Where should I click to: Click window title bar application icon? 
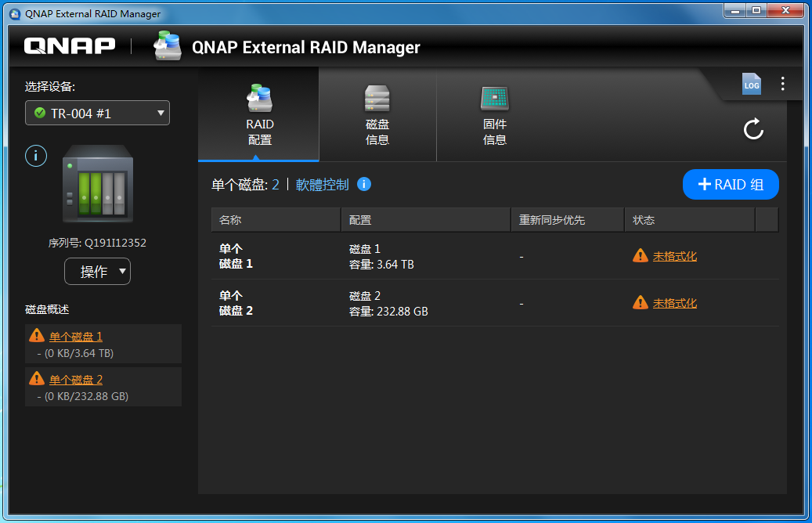[x=15, y=14]
